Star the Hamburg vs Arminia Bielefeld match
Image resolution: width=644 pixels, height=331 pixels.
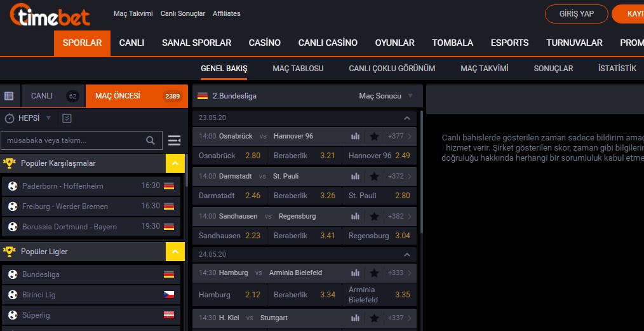tap(374, 273)
